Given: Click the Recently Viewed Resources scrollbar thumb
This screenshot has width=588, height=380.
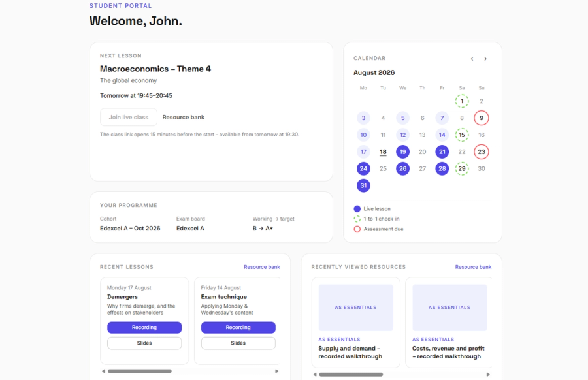Looking at the screenshot, I should [351, 374].
